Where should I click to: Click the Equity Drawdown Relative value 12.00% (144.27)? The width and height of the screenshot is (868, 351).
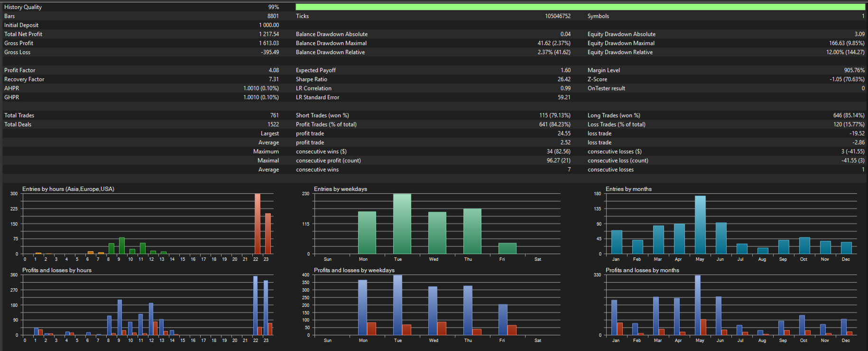tap(845, 52)
